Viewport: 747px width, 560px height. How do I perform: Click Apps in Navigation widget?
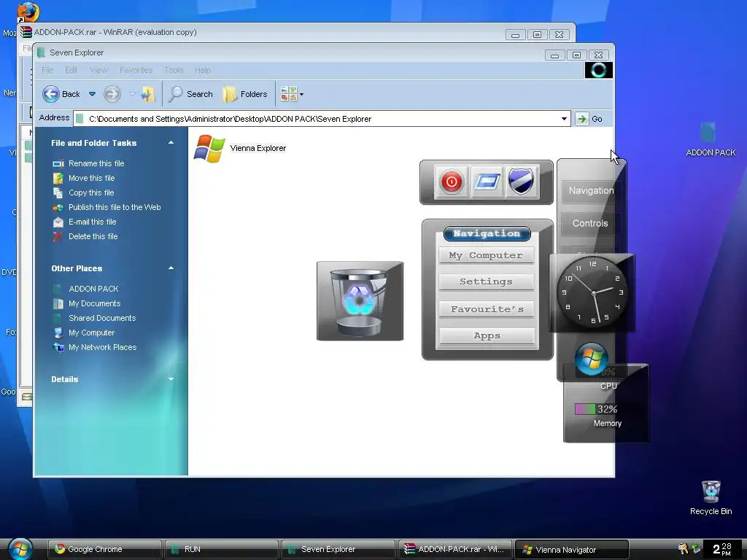pyautogui.click(x=486, y=335)
